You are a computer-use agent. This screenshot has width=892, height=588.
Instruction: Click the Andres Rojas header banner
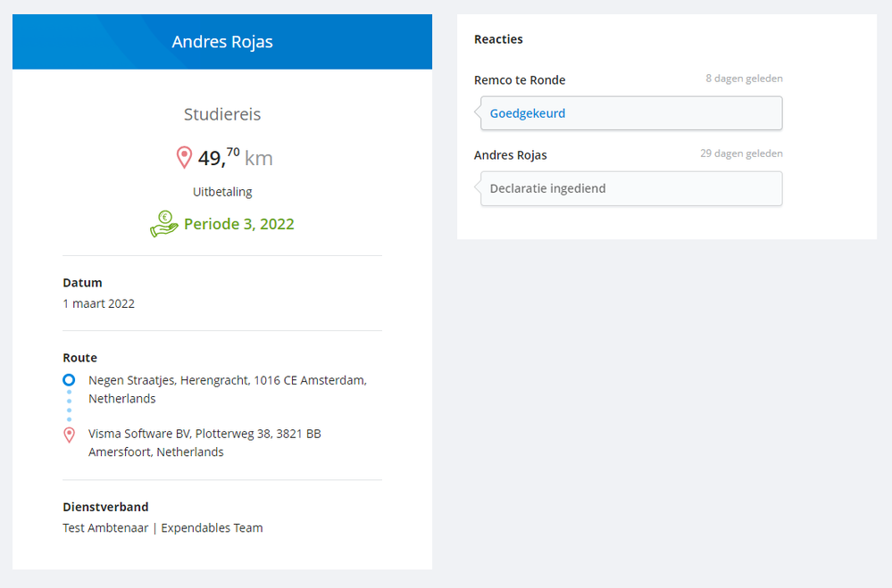(x=222, y=42)
